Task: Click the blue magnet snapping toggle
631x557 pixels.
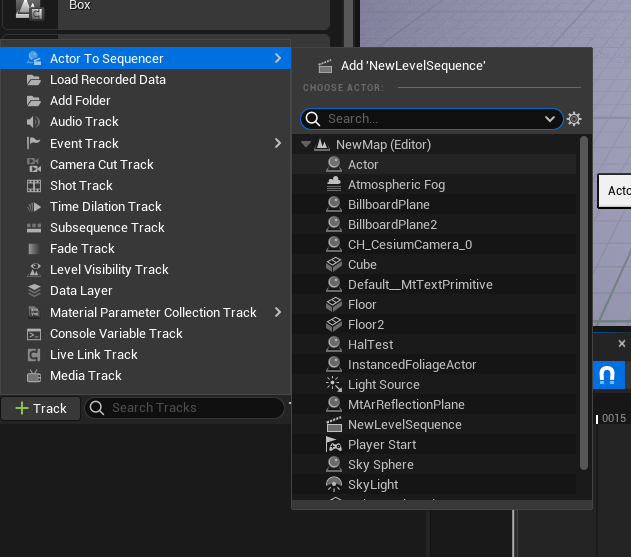Action: click(607, 375)
